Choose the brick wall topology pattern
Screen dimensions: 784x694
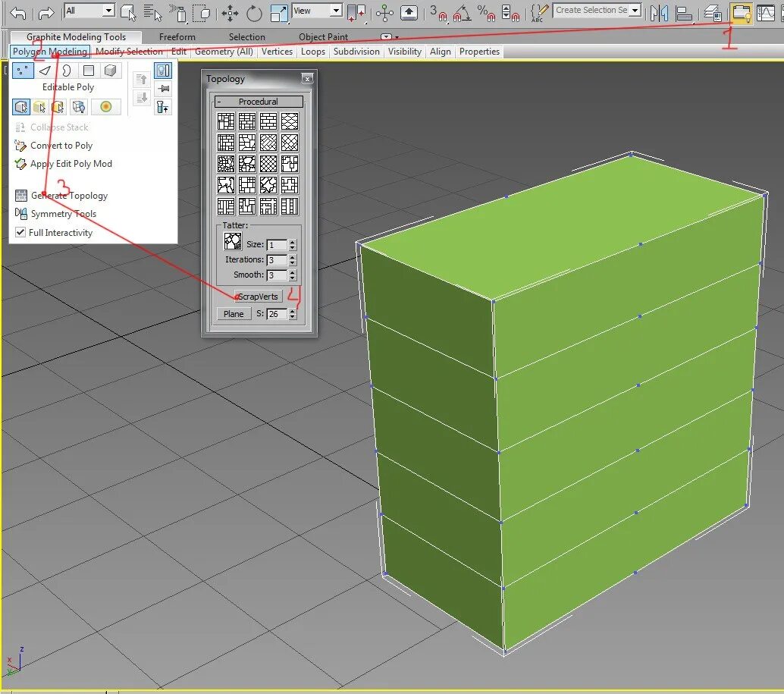268,121
